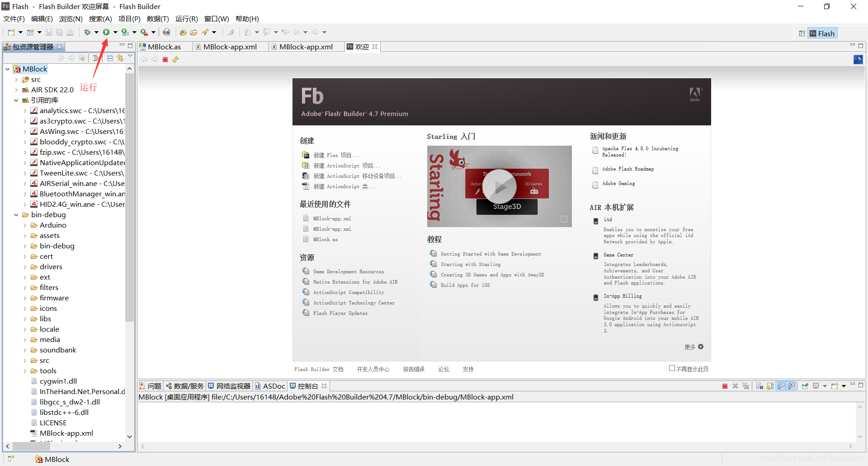Click Native Extensions for Adobe AIR link
Screen dimensions: 868x466
coord(355,282)
